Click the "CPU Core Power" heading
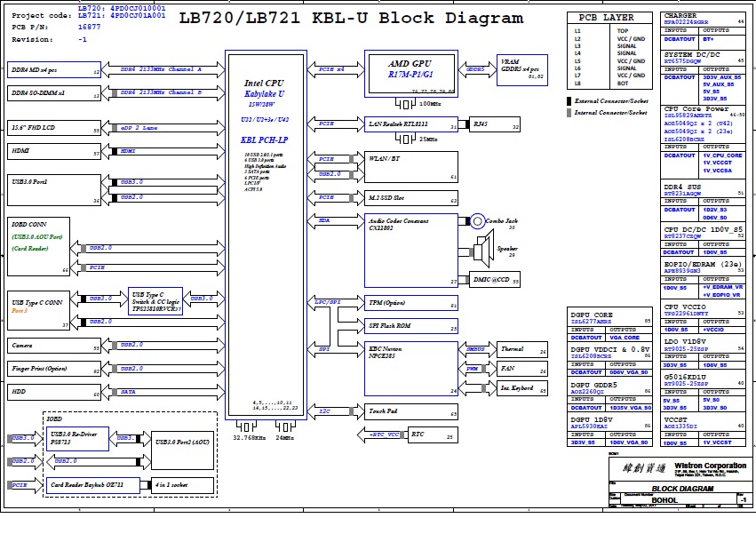The height and width of the screenshot is (534, 756). pyautogui.click(x=696, y=108)
